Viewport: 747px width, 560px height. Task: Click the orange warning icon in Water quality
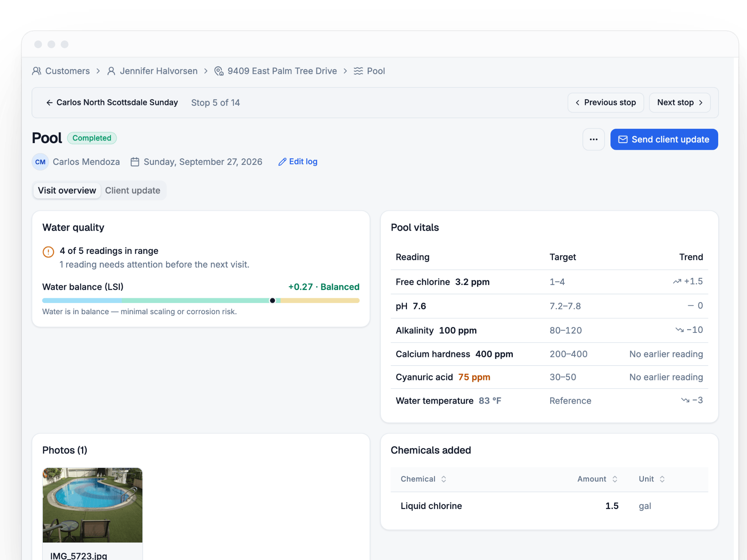click(x=48, y=252)
